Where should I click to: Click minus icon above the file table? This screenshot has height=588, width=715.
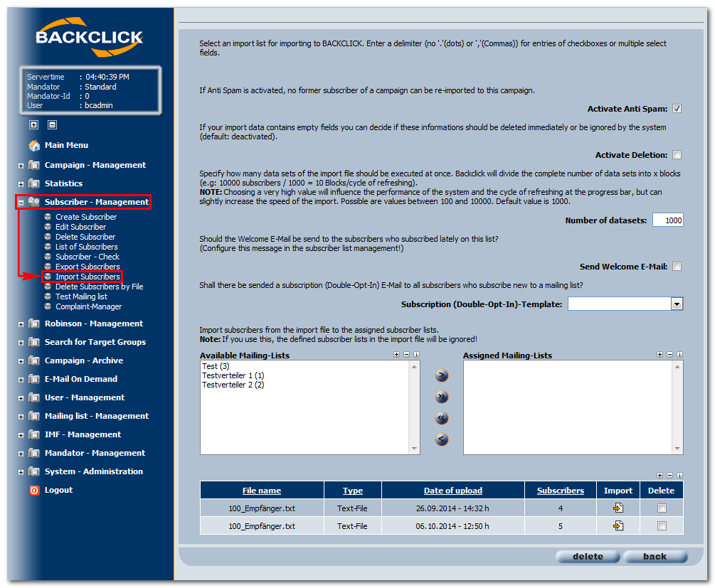pyautogui.click(x=670, y=476)
